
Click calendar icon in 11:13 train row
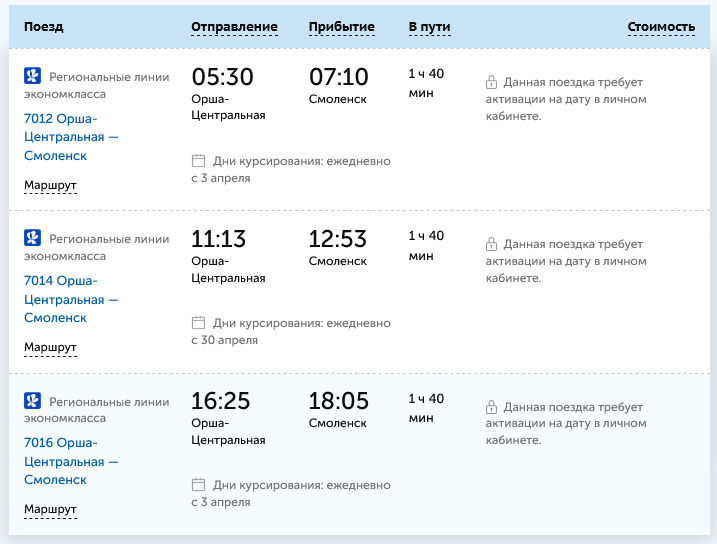tap(198, 322)
